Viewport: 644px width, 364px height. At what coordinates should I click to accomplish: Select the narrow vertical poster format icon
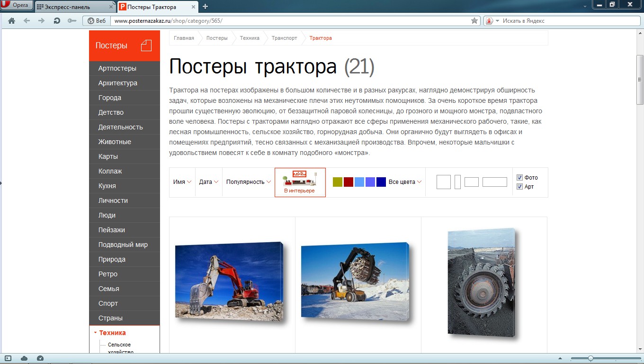[457, 182]
